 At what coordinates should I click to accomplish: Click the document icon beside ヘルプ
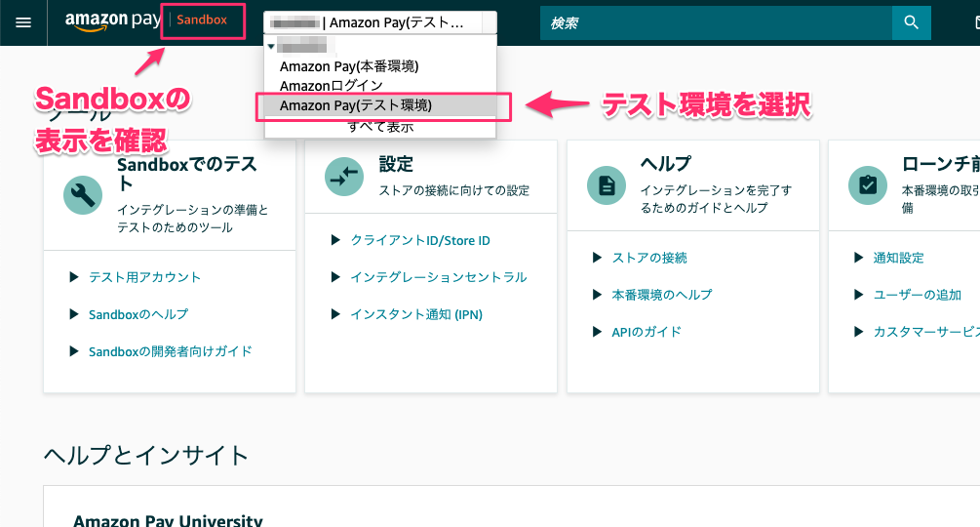(607, 185)
